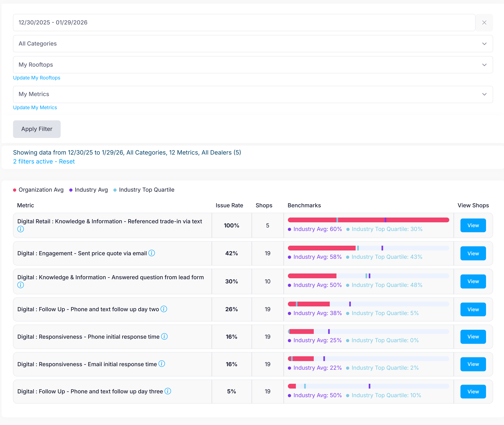This screenshot has width=504, height=425.
Task: Open info icon for Answered question from lead form
Action: pos(20,285)
